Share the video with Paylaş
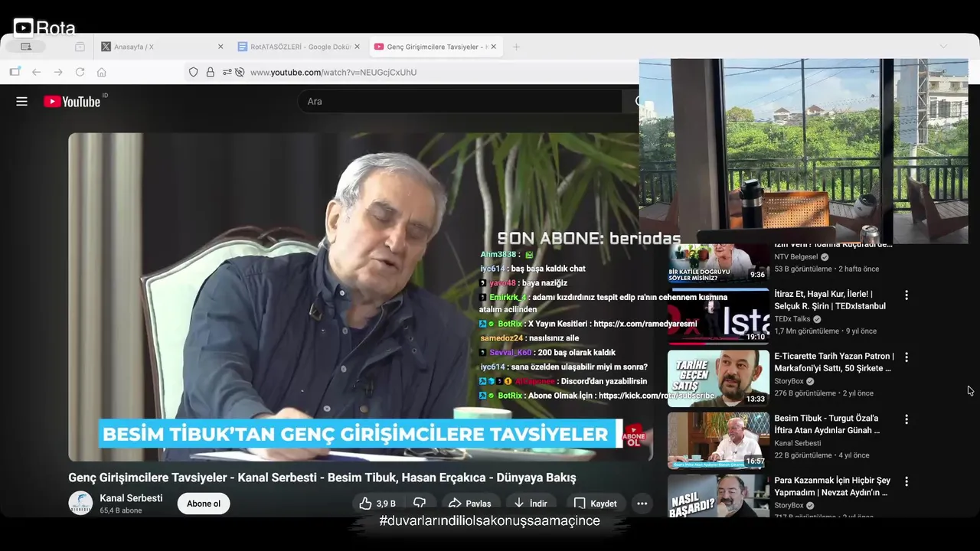 tap(470, 504)
